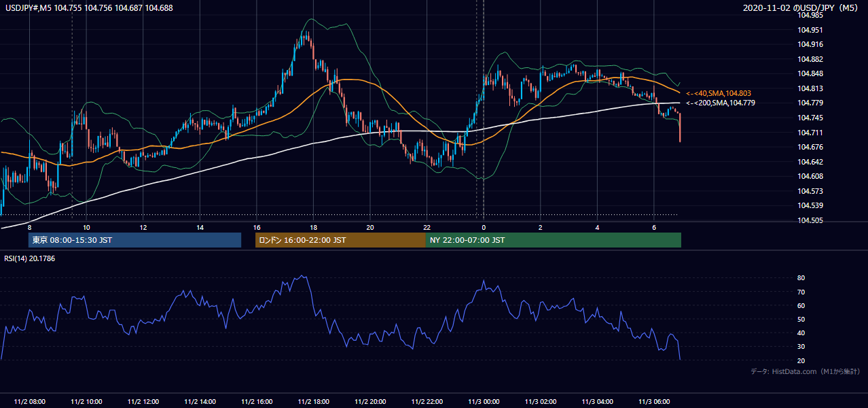The image size is (868, 408).
Task: Click the RSI 30 level label
Action: click(801, 347)
